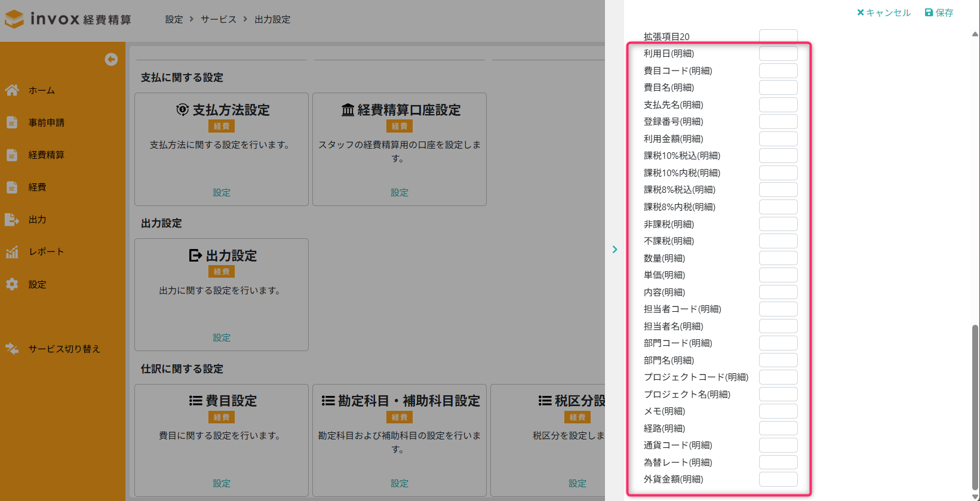Click 設定 in the breadcrumb
Screen dimensions: 980x501
174,19
